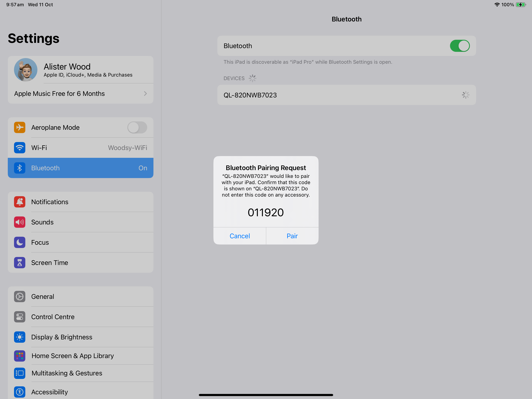The image size is (532, 399).
Task: Cancel the Bluetooth pairing request
Action: point(240,236)
